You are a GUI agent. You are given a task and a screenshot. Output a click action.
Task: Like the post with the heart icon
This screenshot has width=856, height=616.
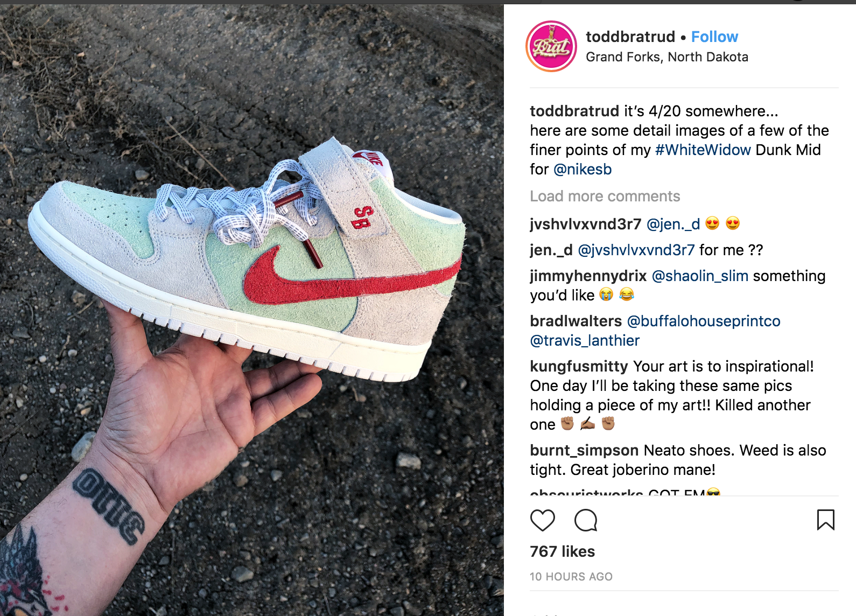click(x=542, y=520)
